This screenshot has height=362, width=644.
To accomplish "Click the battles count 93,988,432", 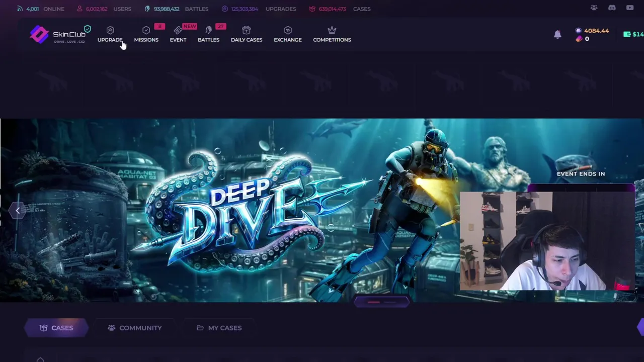I will 167,9.
